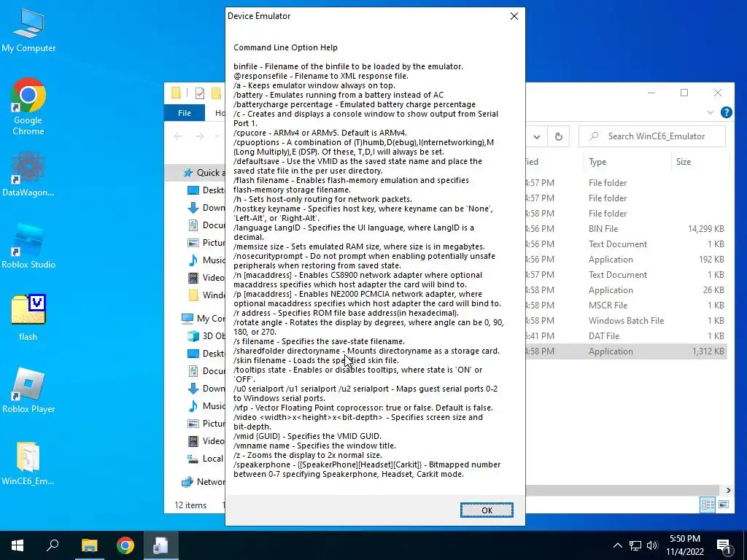Minimize the File Explorer window

tap(651, 93)
